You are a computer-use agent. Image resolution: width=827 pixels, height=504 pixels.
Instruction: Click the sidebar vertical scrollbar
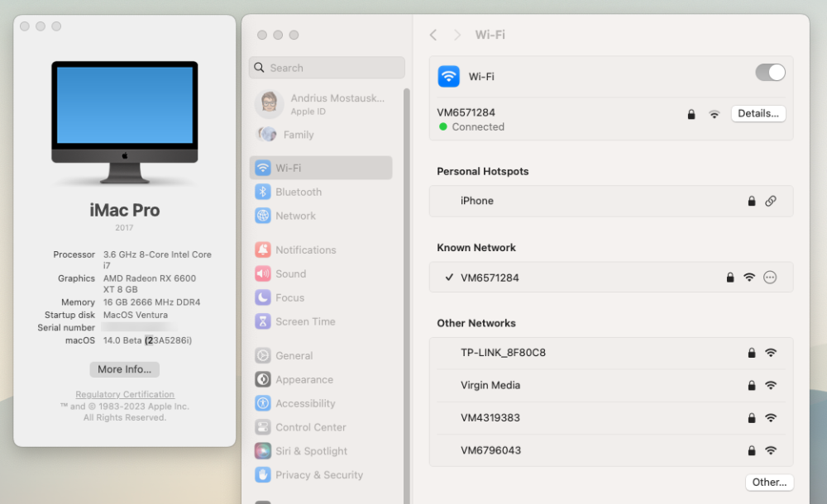(406, 295)
